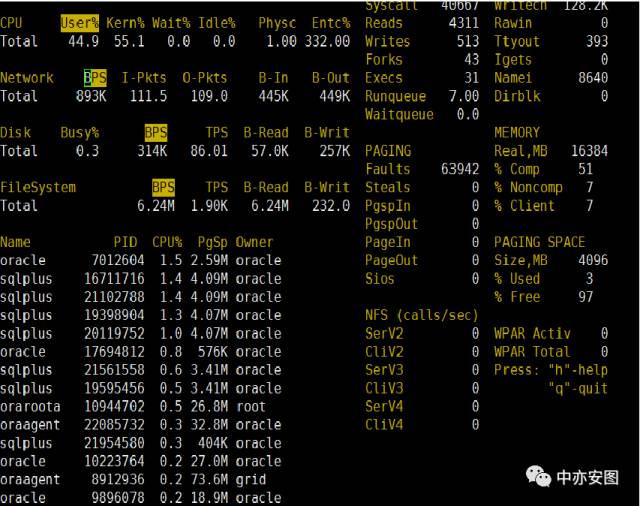Viewport: 640px width, 506px height.
Task: Click the oraroota process row owned by root
Action: tap(133, 406)
